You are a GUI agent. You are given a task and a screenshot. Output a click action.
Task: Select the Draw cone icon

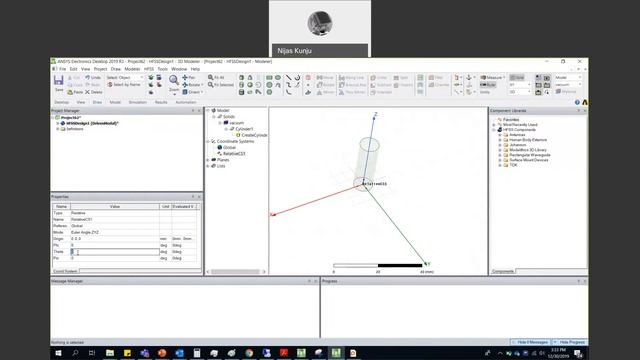point(250,78)
